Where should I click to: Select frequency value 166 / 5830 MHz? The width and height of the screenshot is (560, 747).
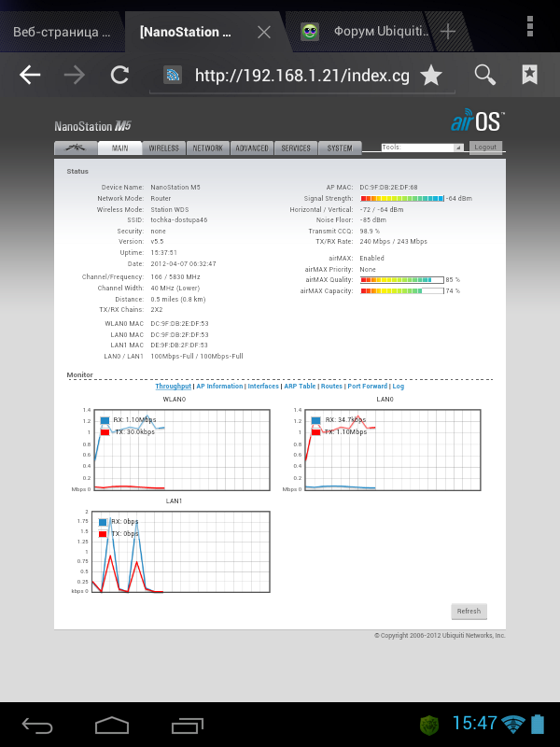[175, 276]
